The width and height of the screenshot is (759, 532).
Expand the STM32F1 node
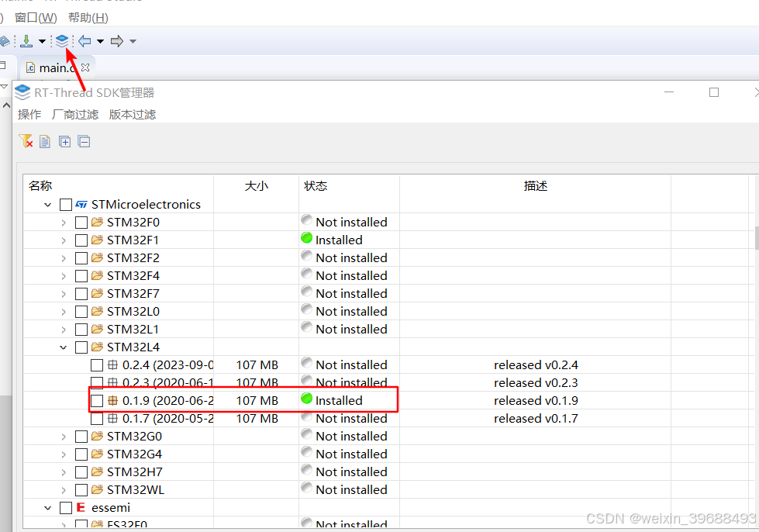64,240
